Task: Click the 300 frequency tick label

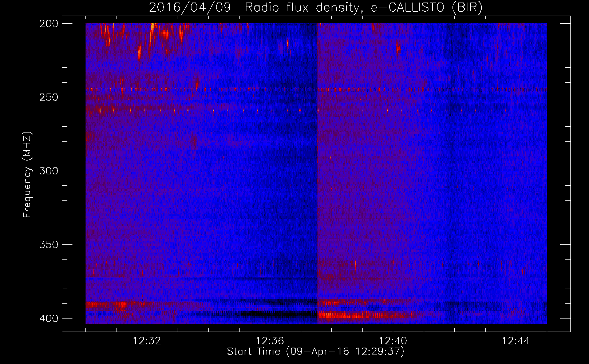Action: (x=48, y=171)
